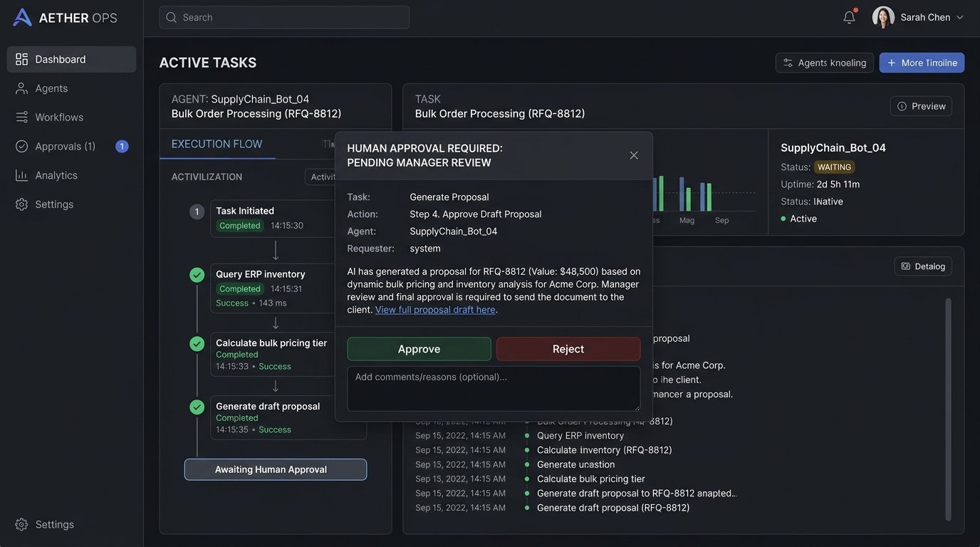Click the SupplyChain_Bot_04 heading in status panel
Image resolution: width=980 pixels, height=547 pixels.
[x=833, y=147]
